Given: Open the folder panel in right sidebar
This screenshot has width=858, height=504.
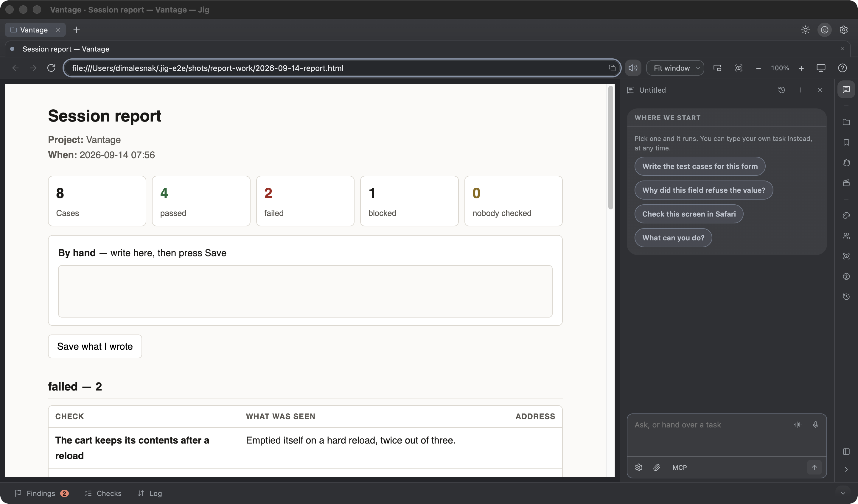Looking at the screenshot, I should 846,122.
